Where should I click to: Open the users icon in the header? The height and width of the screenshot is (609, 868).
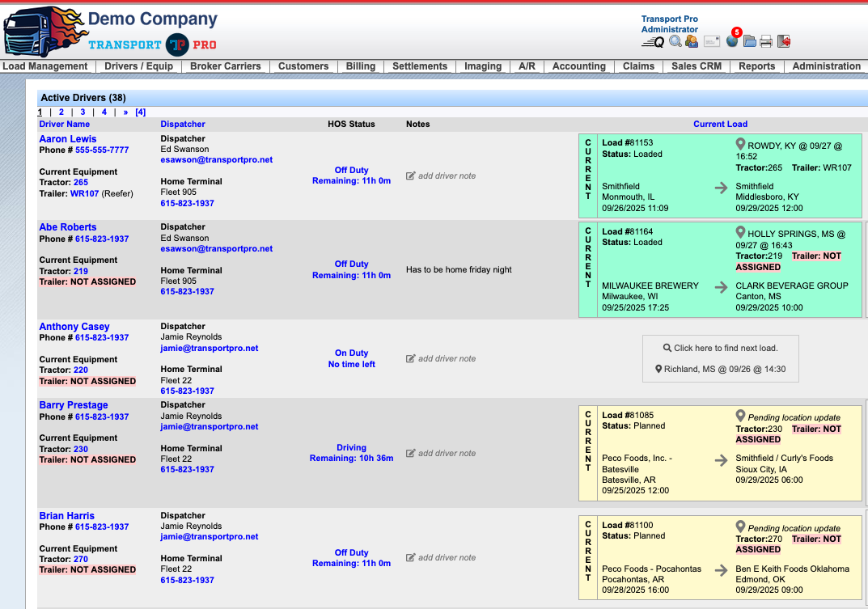coord(692,41)
